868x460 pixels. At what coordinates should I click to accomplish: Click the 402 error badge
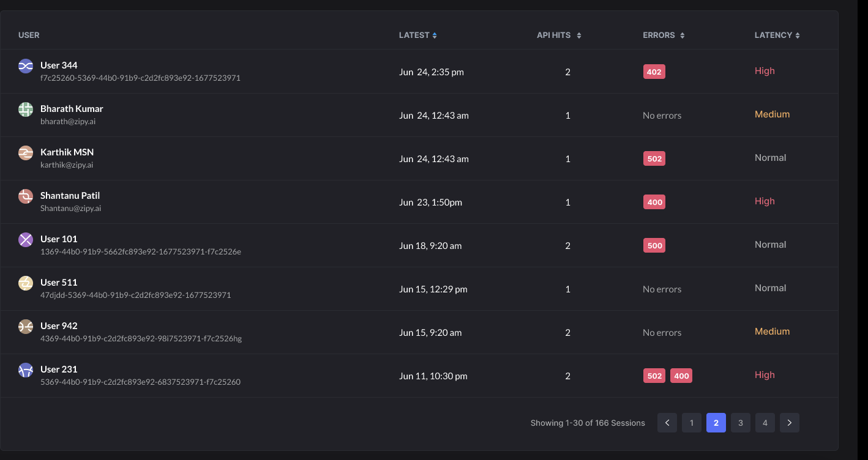tap(654, 72)
